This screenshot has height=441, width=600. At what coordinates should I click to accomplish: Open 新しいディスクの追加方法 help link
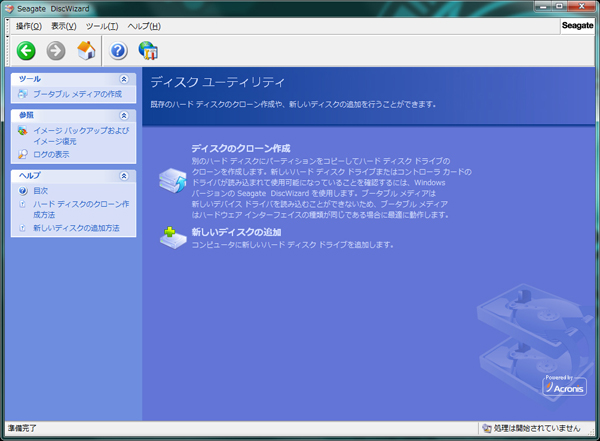pyautogui.click(x=76, y=228)
